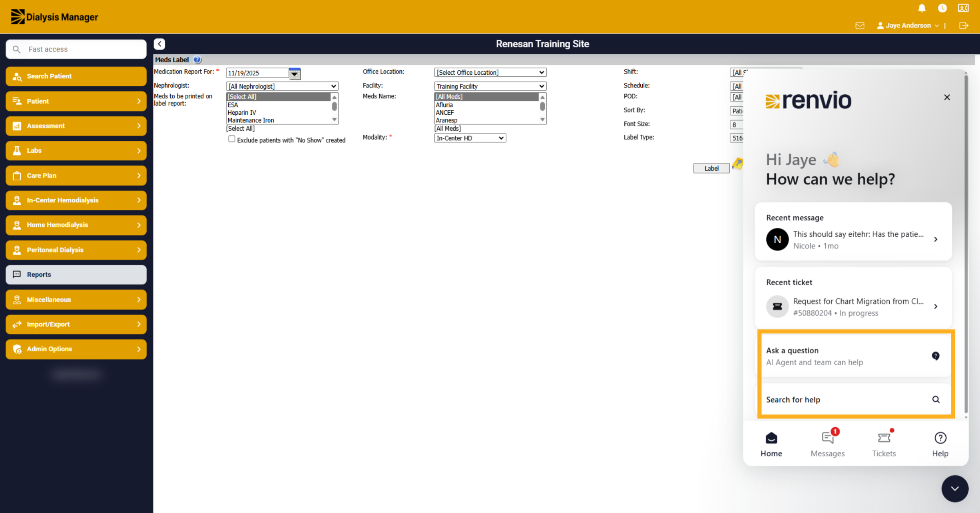Go to Home tab in renvio widget

[x=771, y=444]
